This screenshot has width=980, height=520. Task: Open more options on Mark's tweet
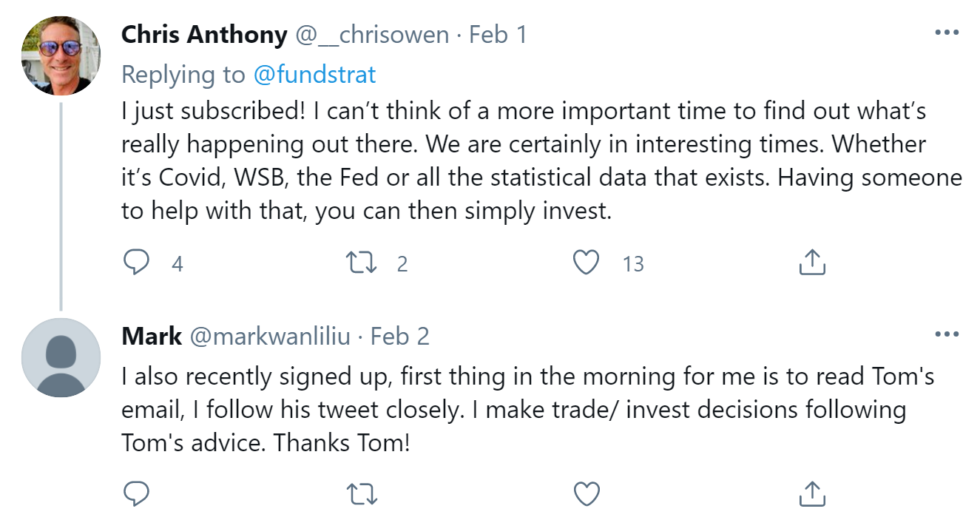point(947,335)
